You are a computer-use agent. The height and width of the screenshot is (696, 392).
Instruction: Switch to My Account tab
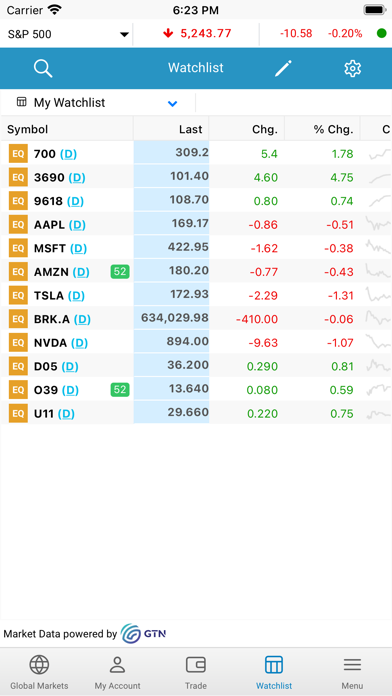pos(117,672)
